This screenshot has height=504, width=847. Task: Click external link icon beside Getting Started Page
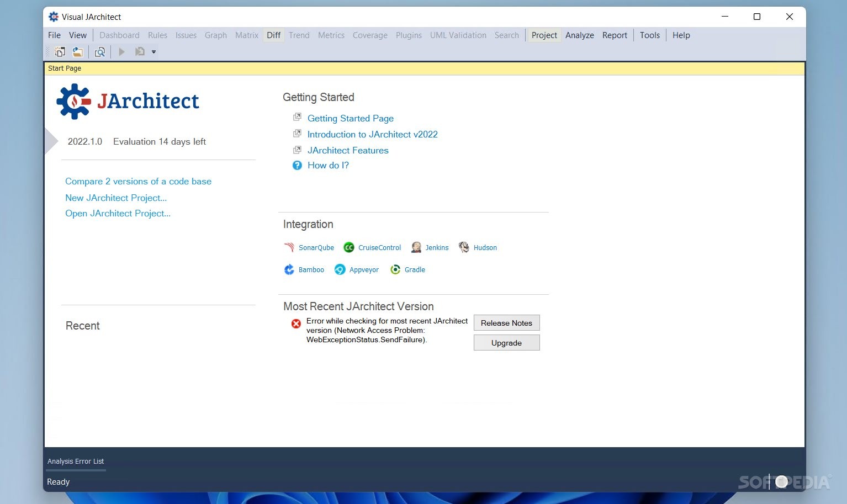[297, 117]
